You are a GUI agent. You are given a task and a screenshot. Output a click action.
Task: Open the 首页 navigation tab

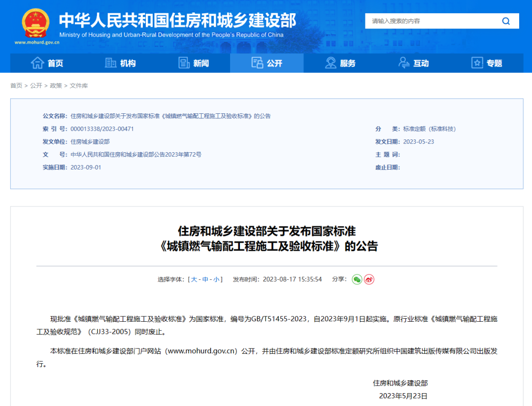(47, 63)
